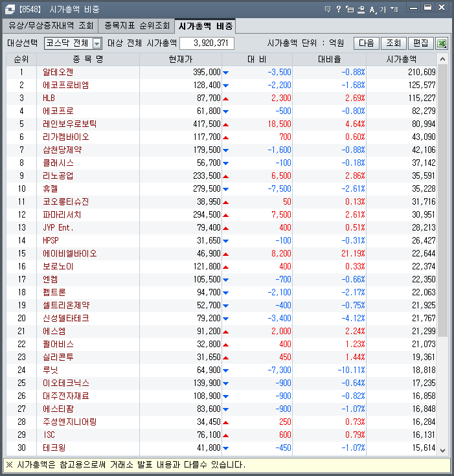Select stock 엔켐
Screen dimensions: 454x476
click(x=51, y=279)
